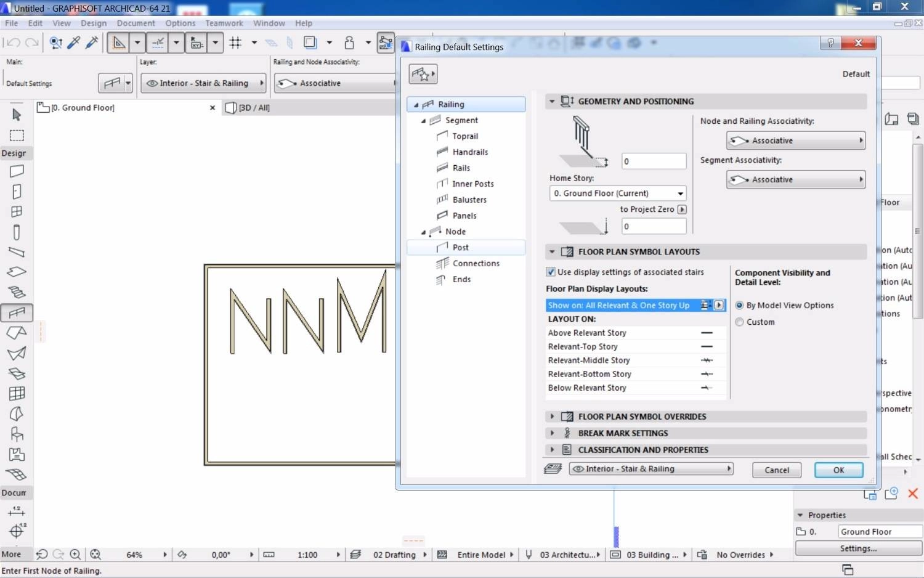Select Balusters in the railing tree
This screenshot has height=578, width=924.
coord(469,200)
